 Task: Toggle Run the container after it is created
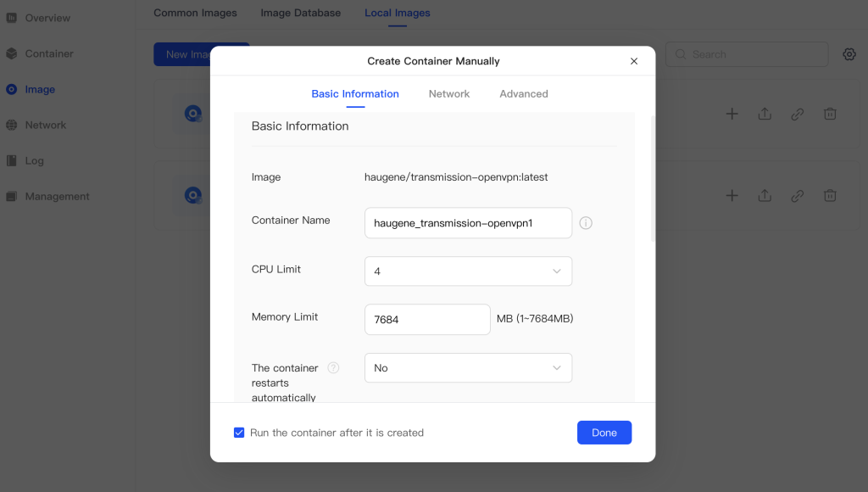pyautogui.click(x=239, y=433)
